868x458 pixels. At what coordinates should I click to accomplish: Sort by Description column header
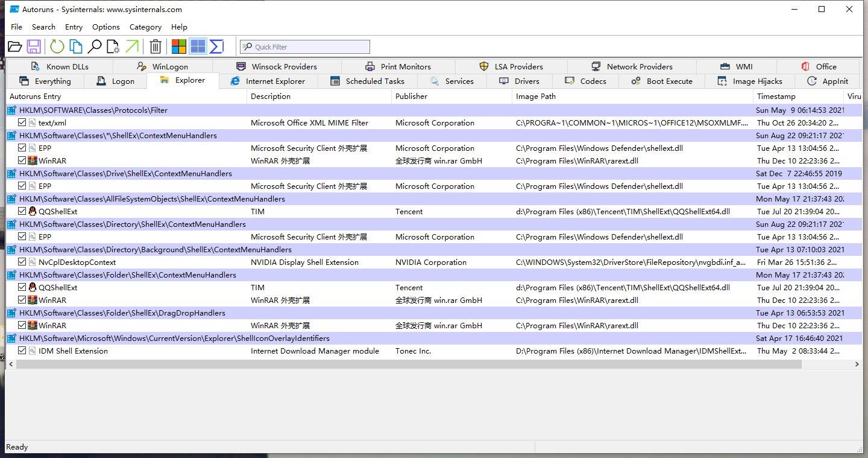coord(319,97)
